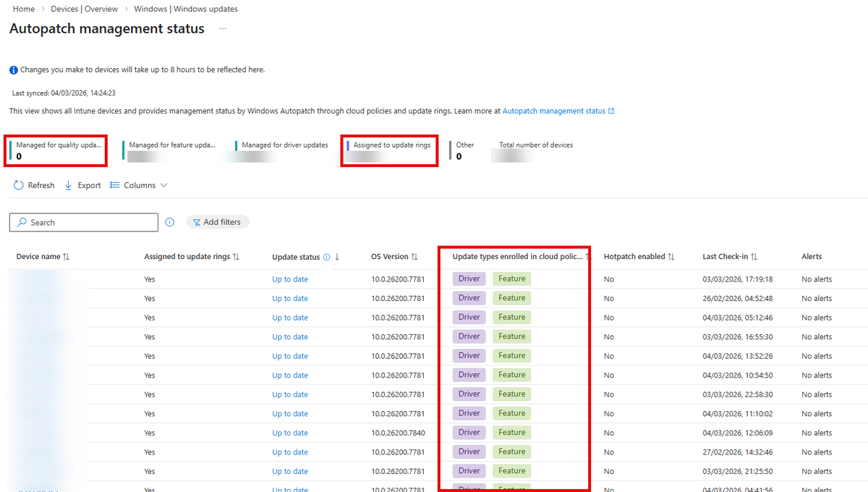Viewport: 868px width, 492px height.
Task: Select Total number of devices tile
Action: 535,150
